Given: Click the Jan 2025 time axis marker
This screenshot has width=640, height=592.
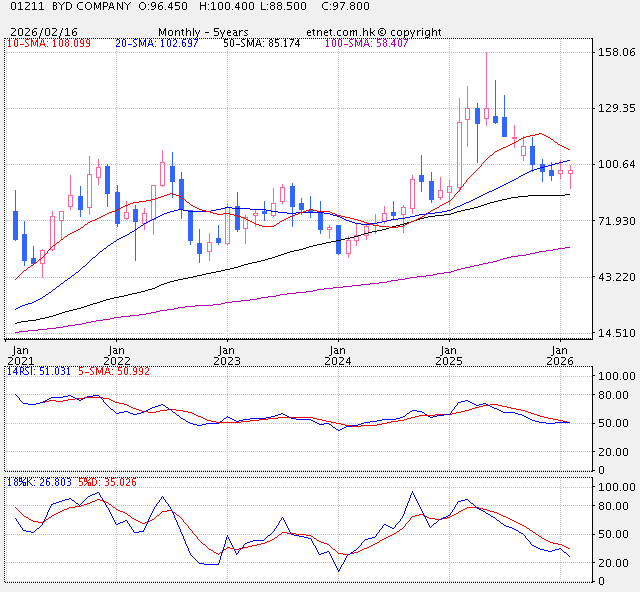Looking at the screenshot, I should (x=448, y=355).
